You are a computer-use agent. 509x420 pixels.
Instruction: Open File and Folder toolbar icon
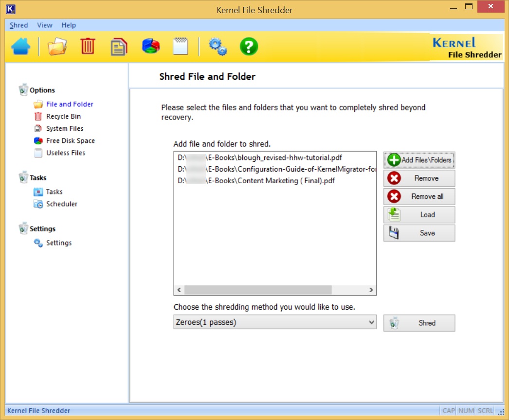click(57, 46)
